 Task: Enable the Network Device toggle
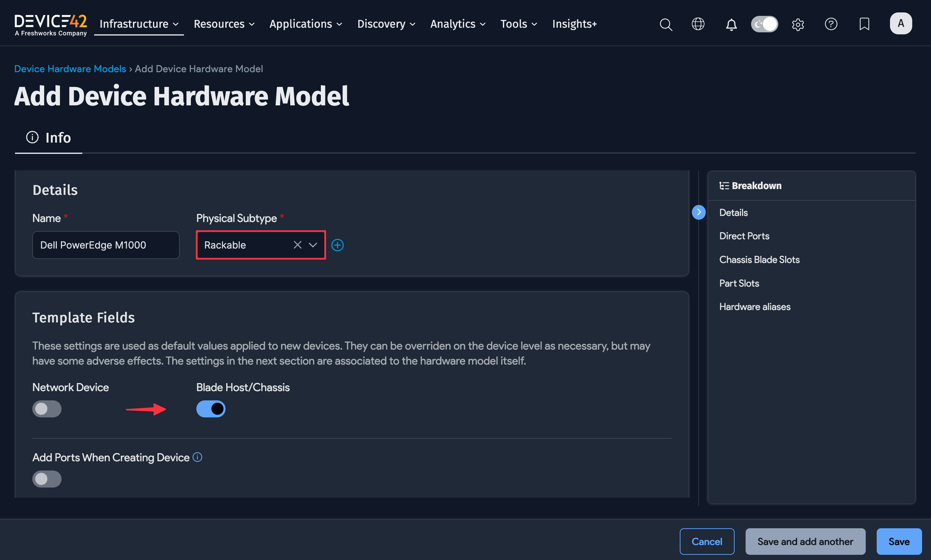click(47, 409)
